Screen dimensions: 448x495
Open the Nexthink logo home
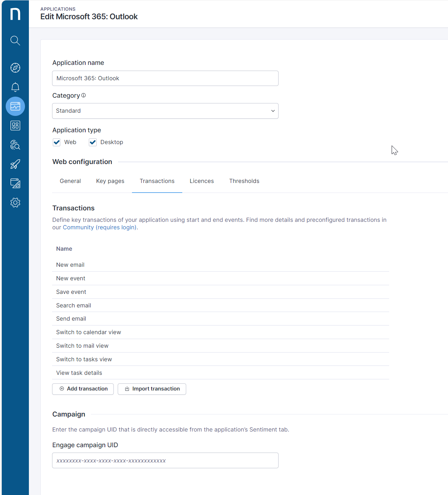point(15,14)
